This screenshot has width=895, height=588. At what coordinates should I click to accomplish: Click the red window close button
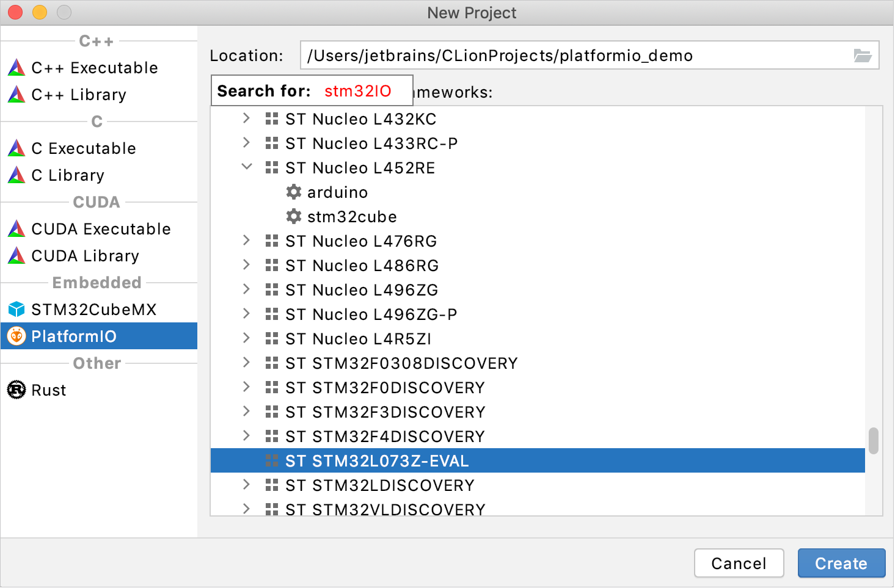coord(15,12)
